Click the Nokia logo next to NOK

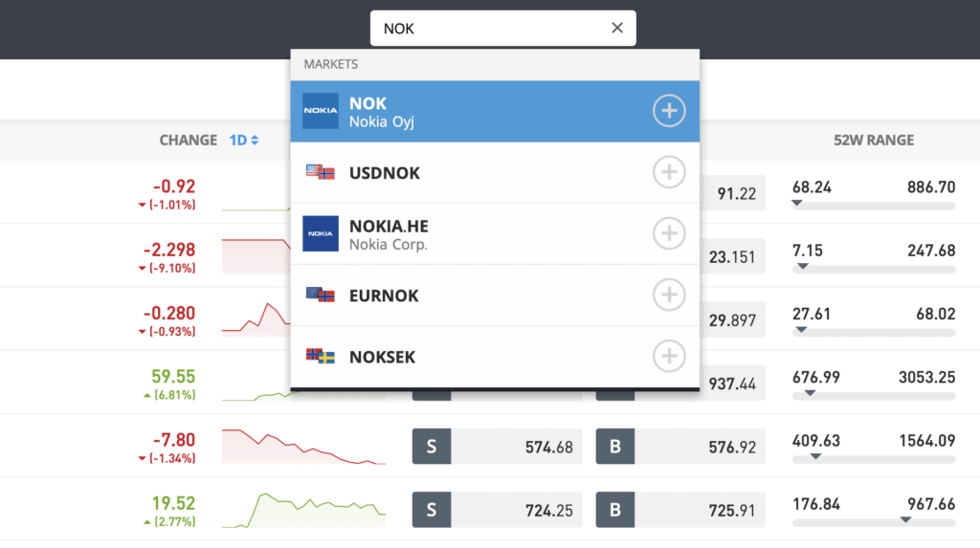click(320, 111)
